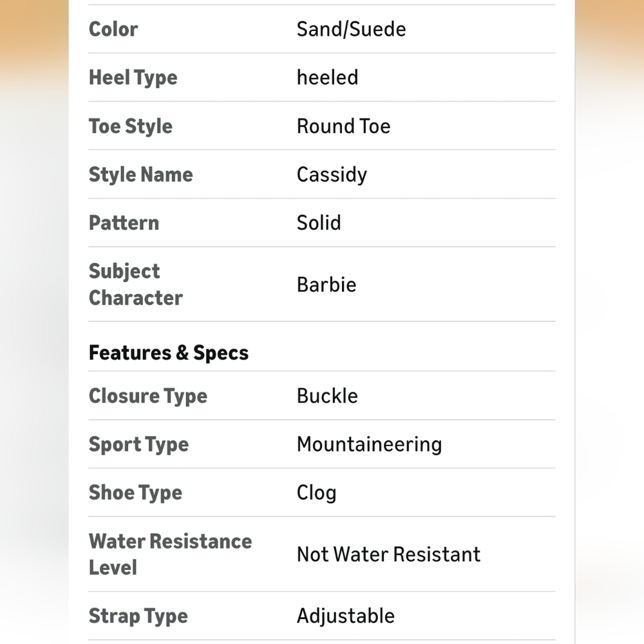This screenshot has width=644, height=644.
Task: Select the Toe Style label
Action: coord(131,126)
